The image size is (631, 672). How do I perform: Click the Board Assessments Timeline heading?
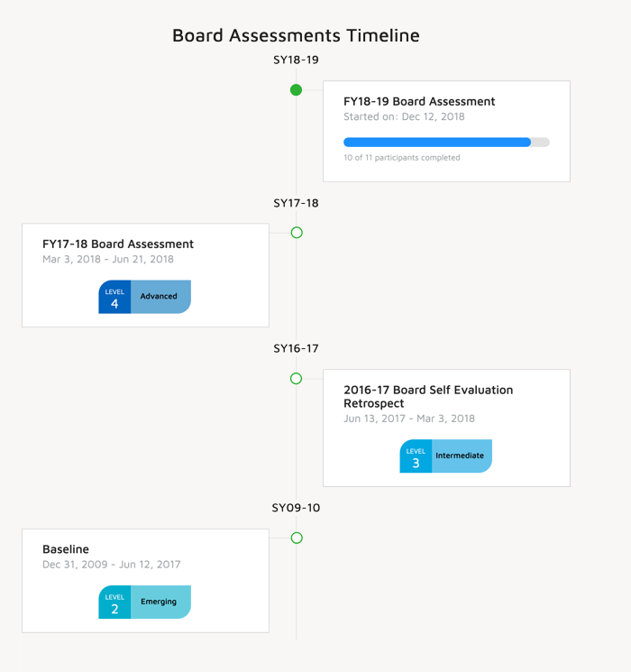point(296,35)
